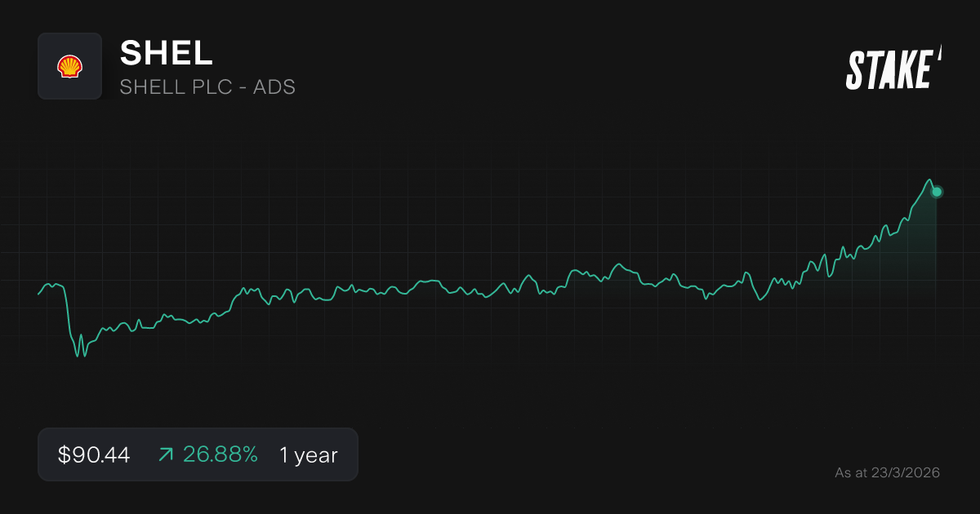Click the STAKE brand logo
Viewport: 980px width, 514px height.
(x=889, y=69)
